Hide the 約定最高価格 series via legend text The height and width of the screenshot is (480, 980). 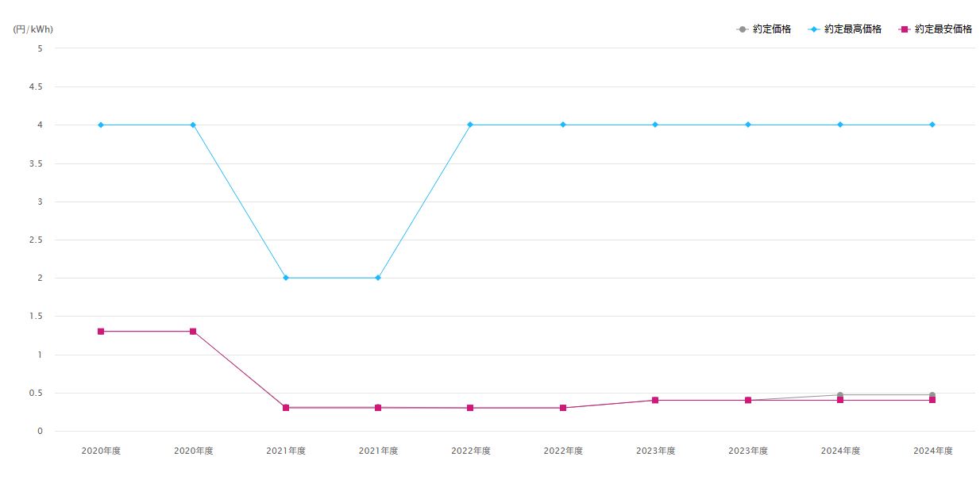pyautogui.click(x=853, y=29)
